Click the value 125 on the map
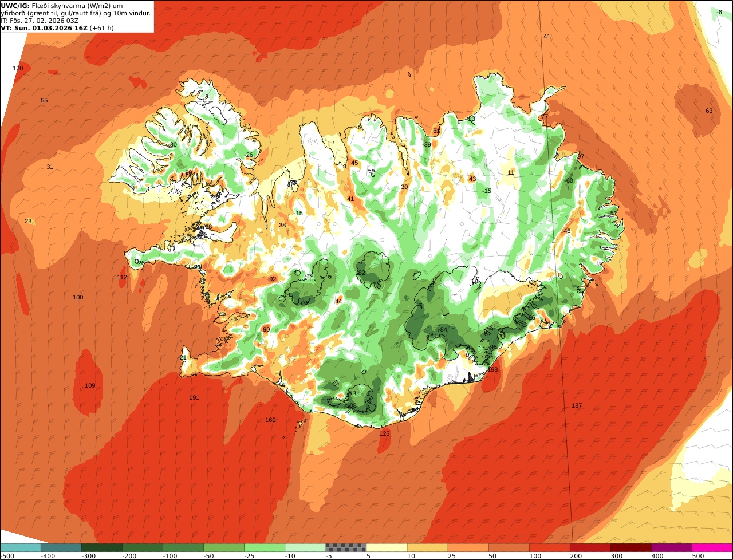The width and height of the screenshot is (733, 560). point(384,433)
